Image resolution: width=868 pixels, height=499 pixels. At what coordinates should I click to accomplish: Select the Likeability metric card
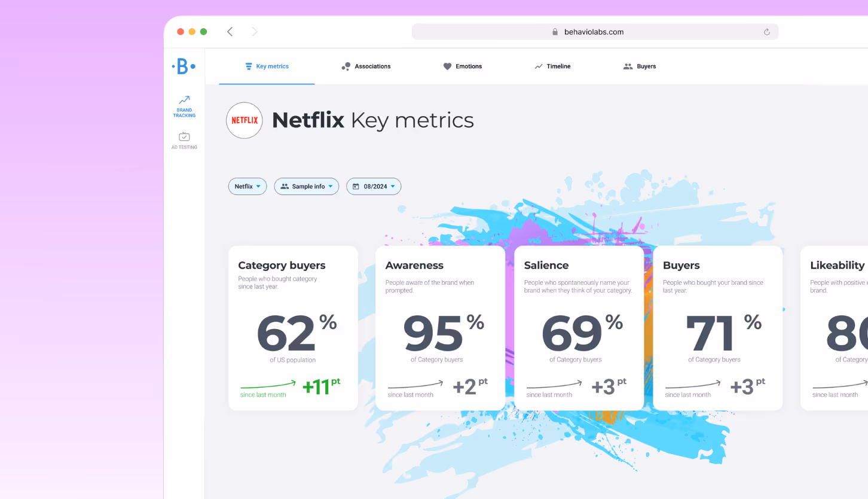point(835,328)
